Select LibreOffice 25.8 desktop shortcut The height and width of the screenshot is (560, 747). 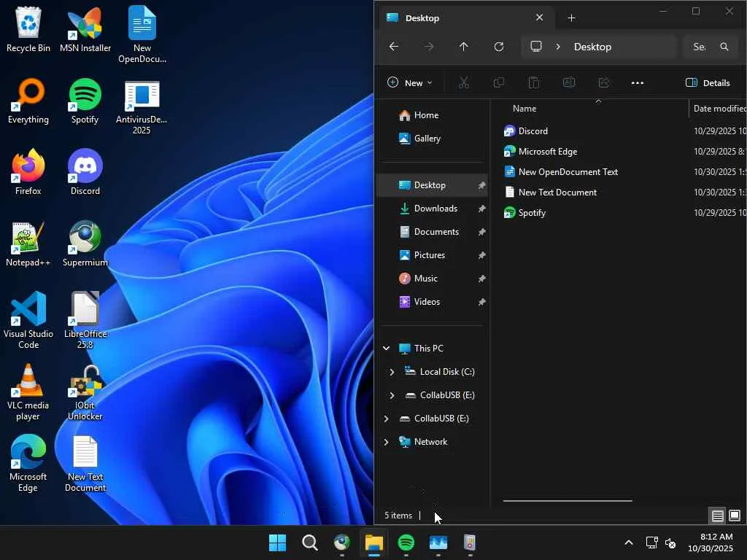pos(85,320)
